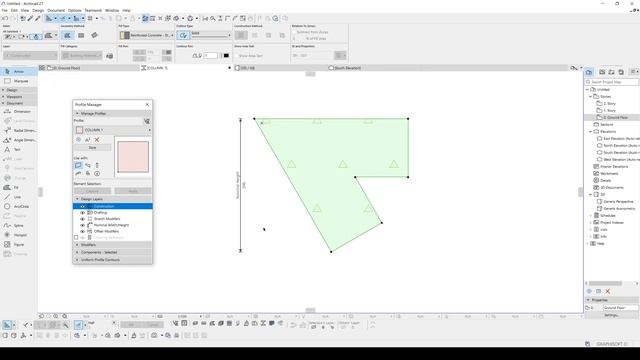This screenshot has height=360, width=640.
Task: Enable Use with Wall icon
Action: pos(78,165)
